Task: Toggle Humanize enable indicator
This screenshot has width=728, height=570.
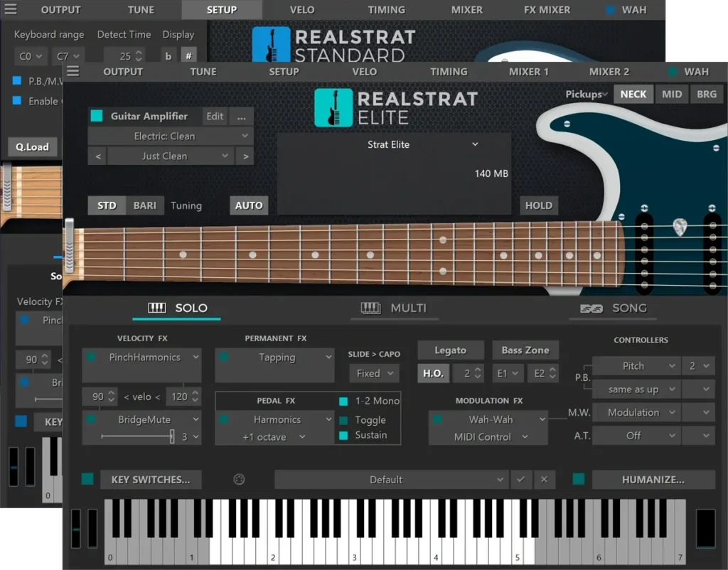Action: 579,479
